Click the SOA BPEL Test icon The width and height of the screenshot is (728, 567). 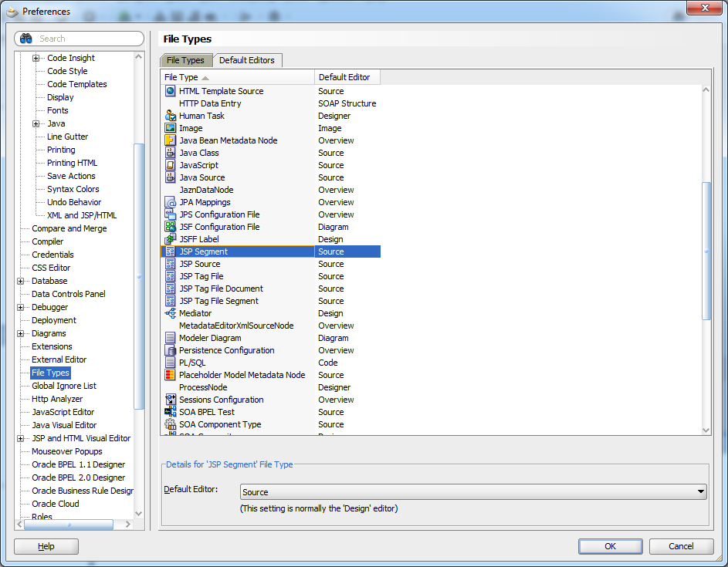point(169,412)
